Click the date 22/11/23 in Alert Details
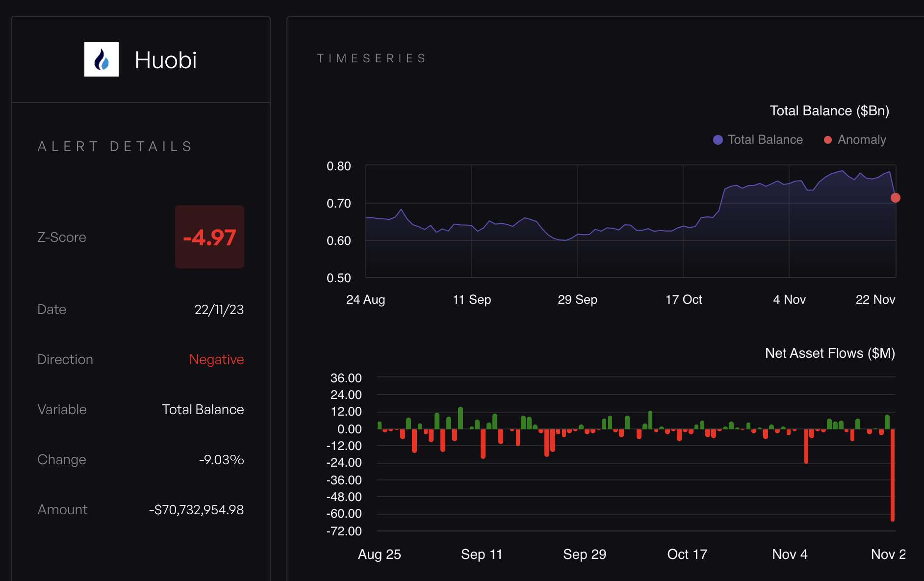Screen dimensions: 924x581 (219, 309)
